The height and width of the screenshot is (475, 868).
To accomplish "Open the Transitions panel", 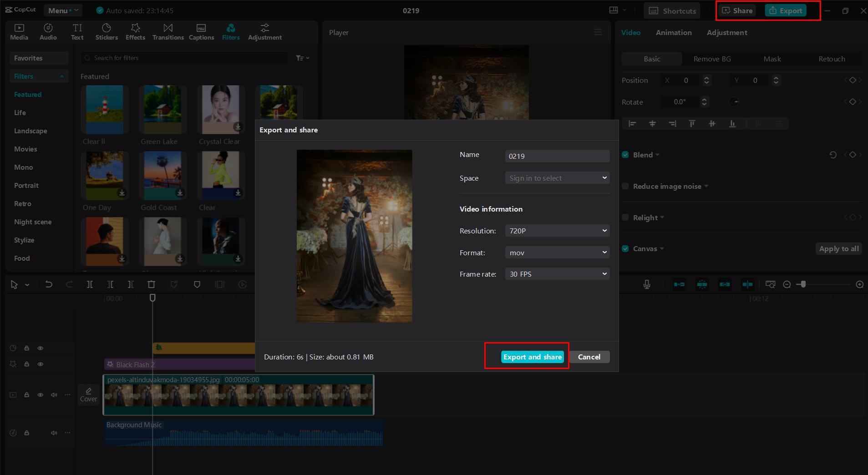I will pos(168,32).
